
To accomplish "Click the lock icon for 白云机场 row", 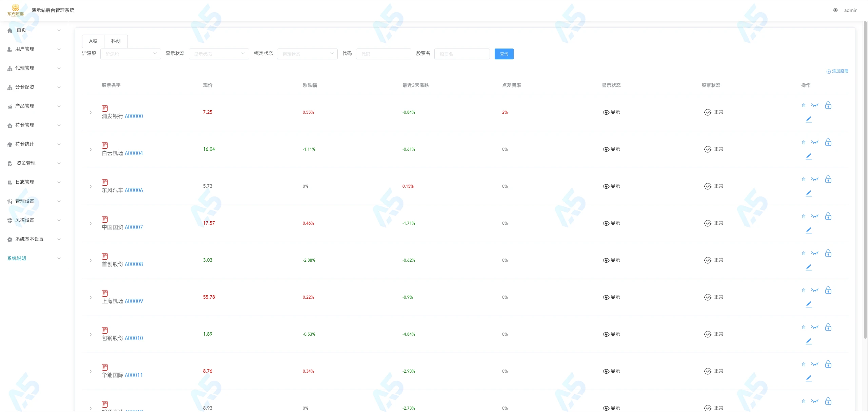I will point(828,143).
